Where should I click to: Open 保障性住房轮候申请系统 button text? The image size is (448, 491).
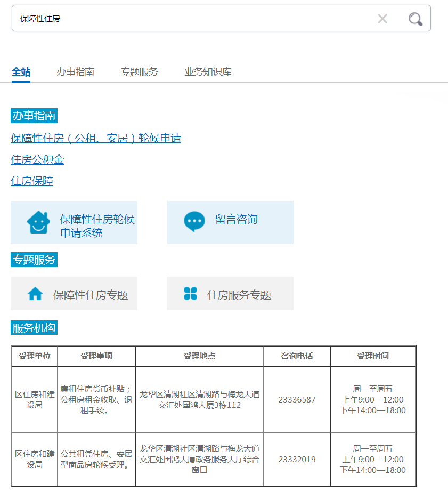97,226
